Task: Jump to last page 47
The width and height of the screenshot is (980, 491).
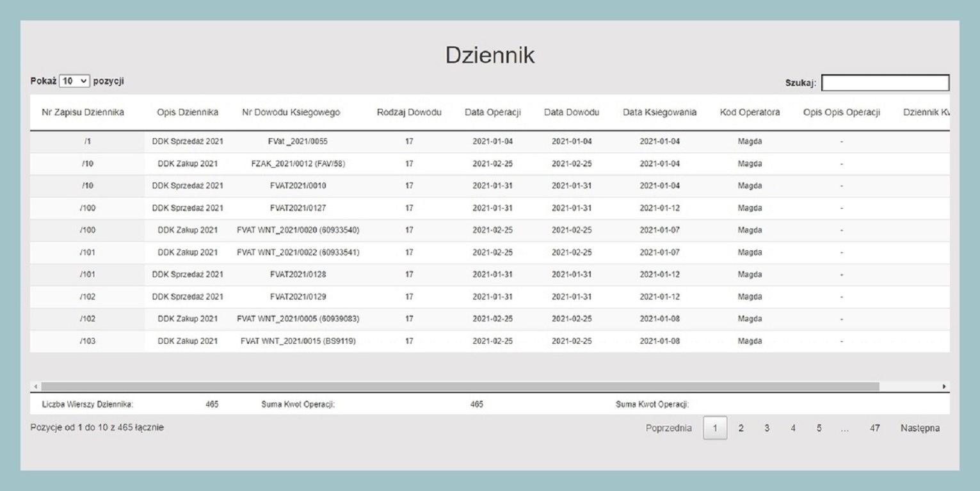Action: 874,428
